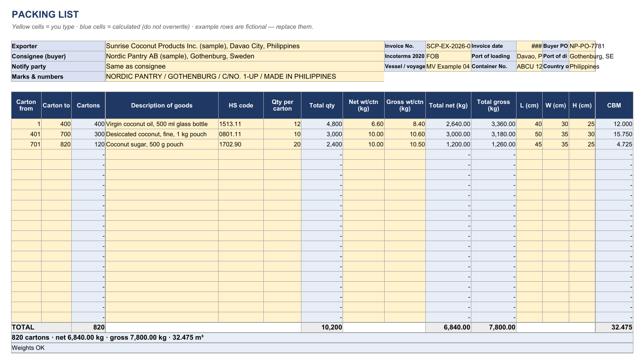Select the Carton to cell showing 820
The image size is (644, 364).
(57, 145)
